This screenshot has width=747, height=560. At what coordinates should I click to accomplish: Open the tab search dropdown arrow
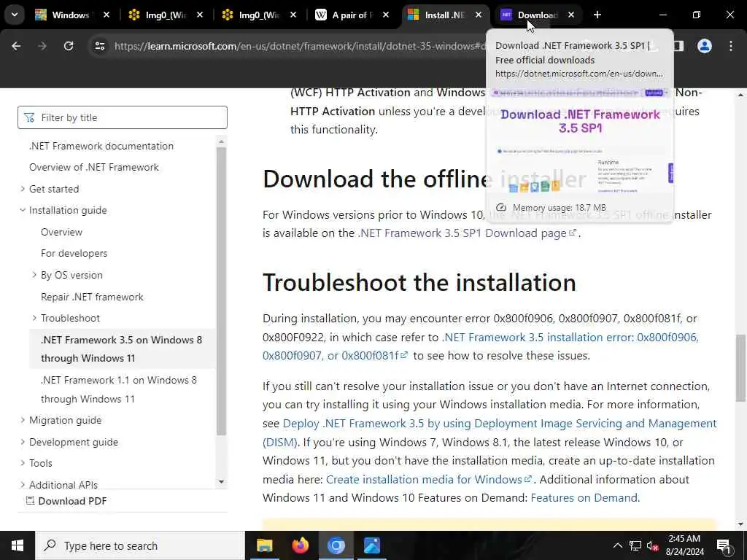[x=15, y=15]
